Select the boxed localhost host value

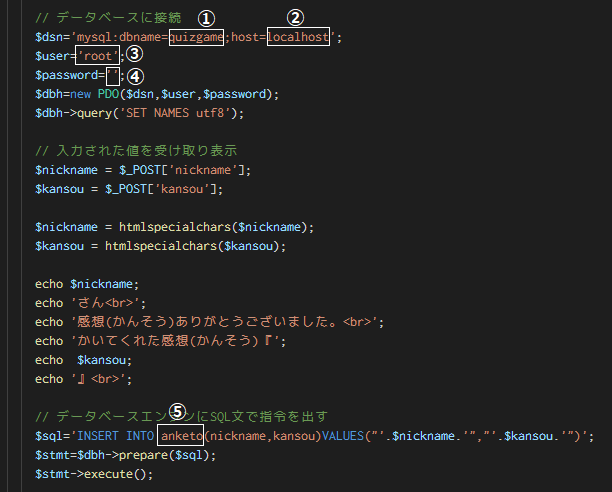click(x=298, y=37)
